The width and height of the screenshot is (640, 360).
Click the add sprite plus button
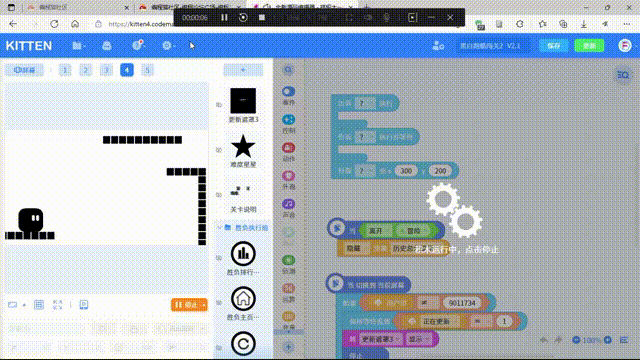point(243,70)
